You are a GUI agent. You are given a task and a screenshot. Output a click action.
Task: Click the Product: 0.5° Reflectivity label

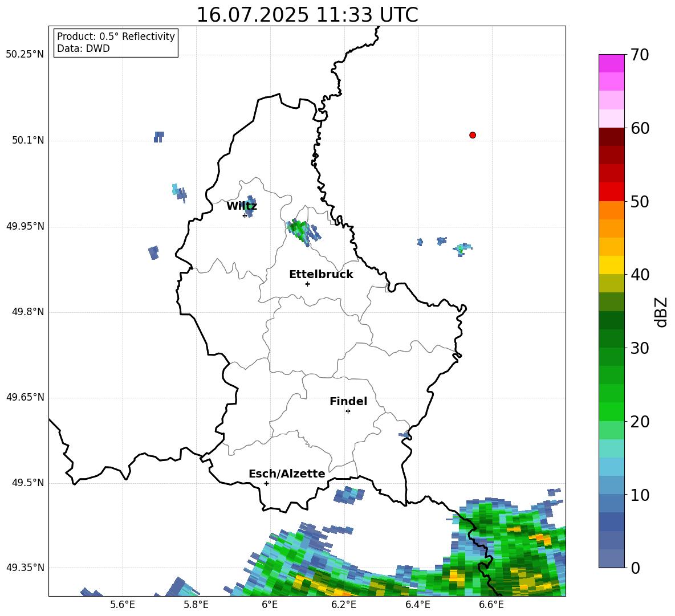116,36
